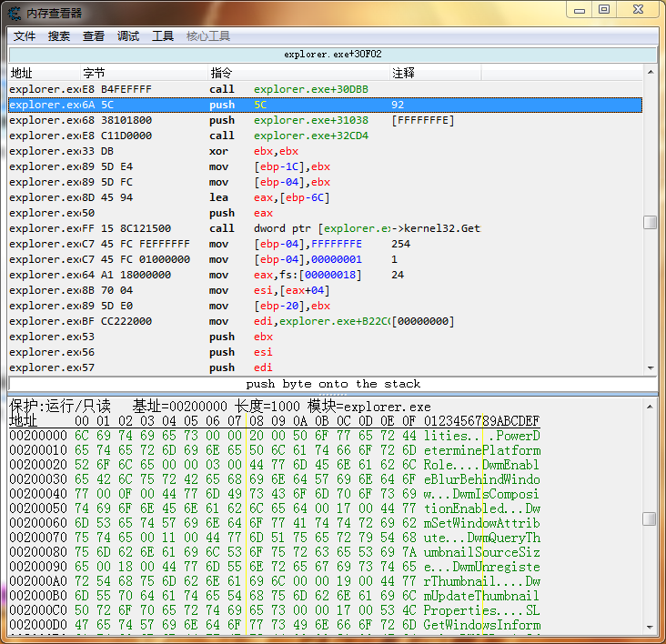Click the disassembler scrollbar thumb
666x644 pixels.
point(650,223)
